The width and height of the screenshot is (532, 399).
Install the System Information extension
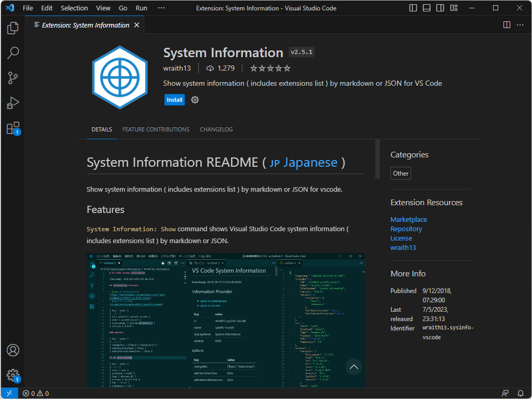click(x=174, y=99)
